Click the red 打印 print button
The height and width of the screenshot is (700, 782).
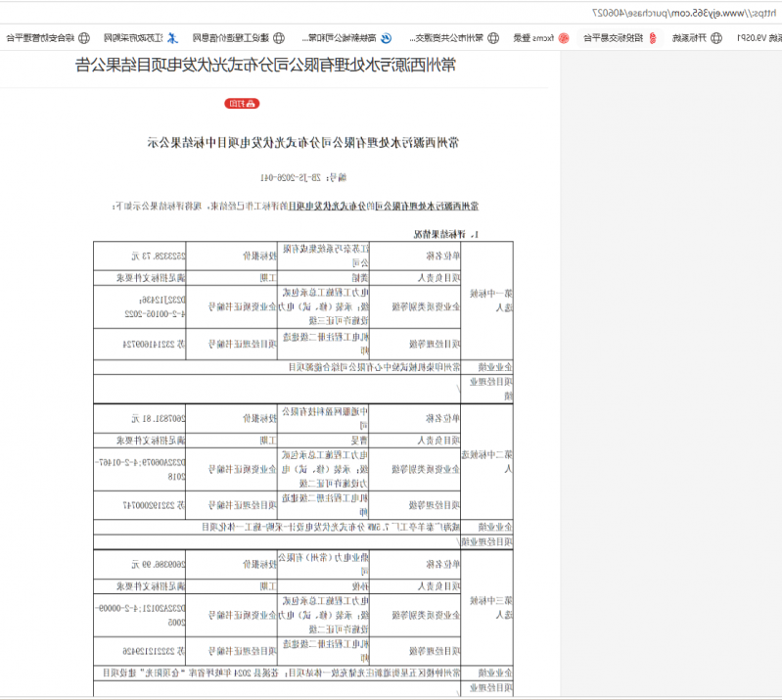tap(242, 103)
